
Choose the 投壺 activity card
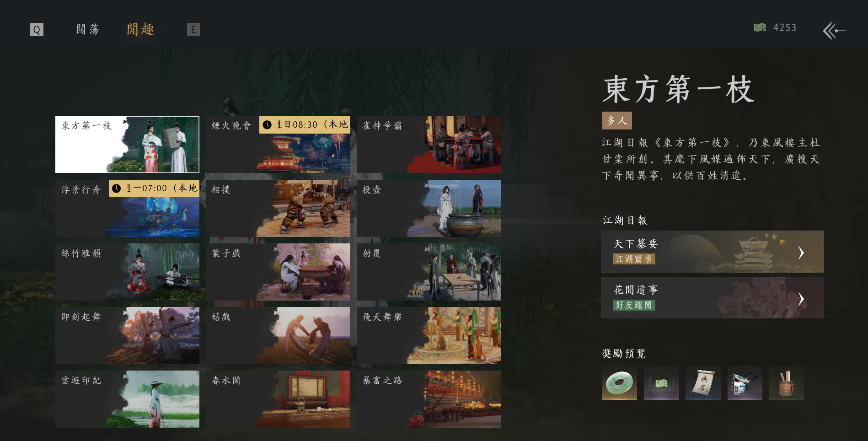click(429, 208)
